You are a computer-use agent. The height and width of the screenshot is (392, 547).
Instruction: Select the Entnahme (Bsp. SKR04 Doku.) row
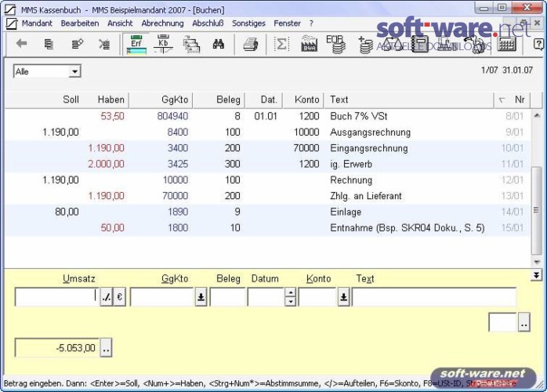267,228
